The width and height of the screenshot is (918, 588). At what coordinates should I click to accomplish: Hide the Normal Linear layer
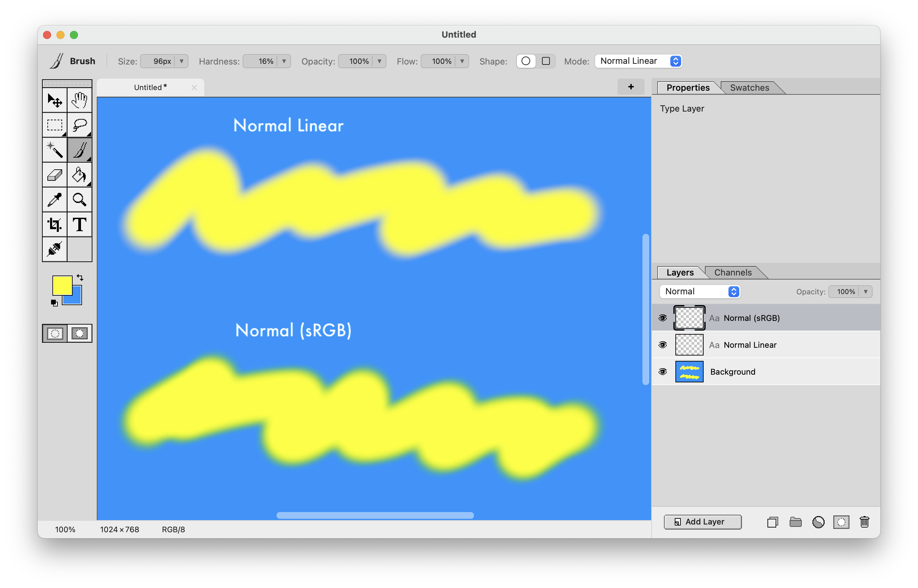click(663, 345)
